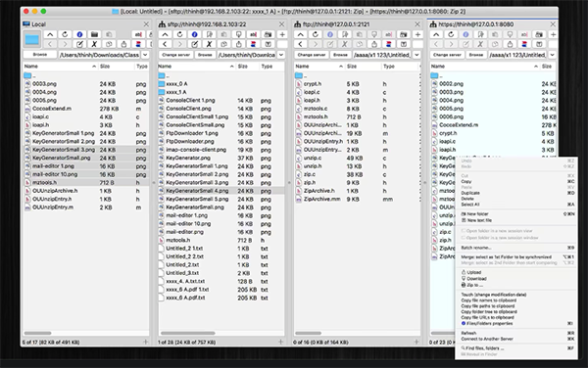The image size is (588, 368).
Task: Click rename (ab|) icon in sftp panel
Action: pos(253,34)
